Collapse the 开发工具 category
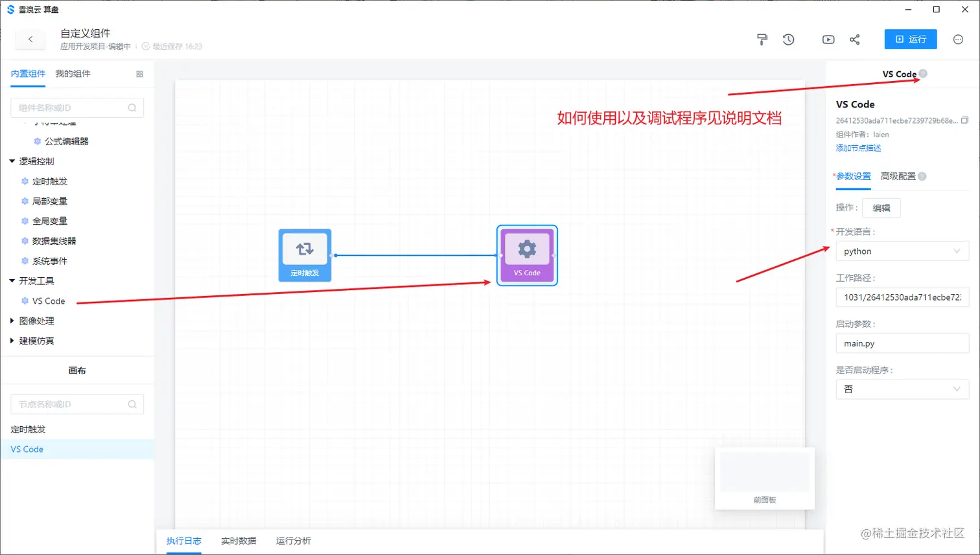The width and height of the screenshot is (980, 555). 12,281
